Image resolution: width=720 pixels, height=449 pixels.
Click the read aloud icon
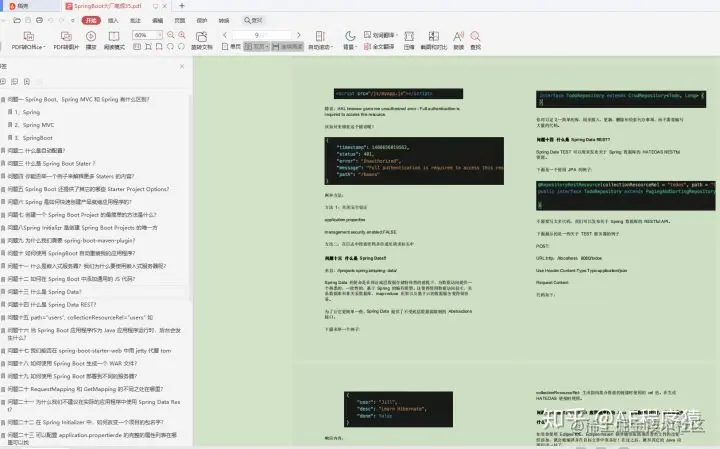tap(458, 36)
